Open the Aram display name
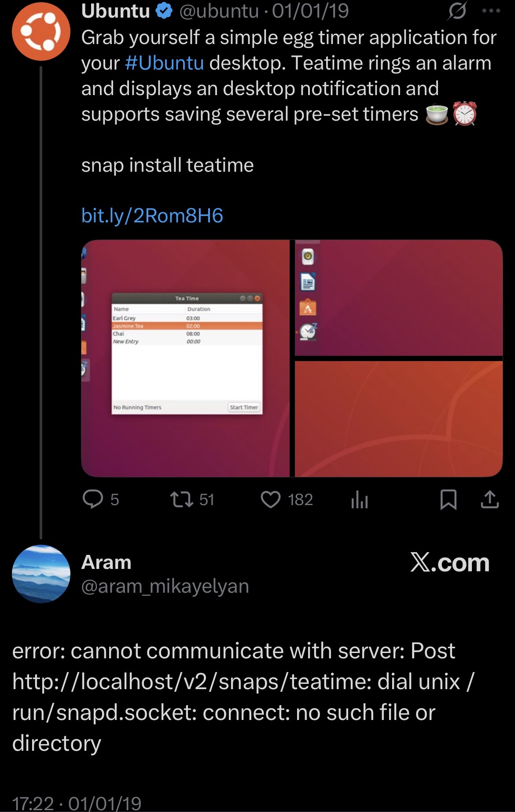Image resolution: width=515 pixels, height=812 pixels. click(107, 562)
